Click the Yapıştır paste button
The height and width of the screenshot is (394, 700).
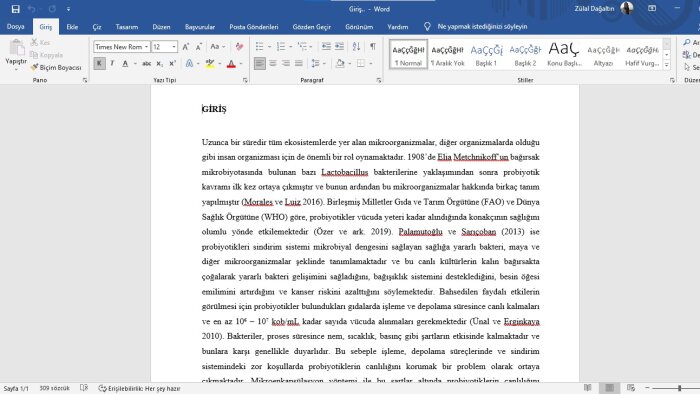click(x=16, y=55)
